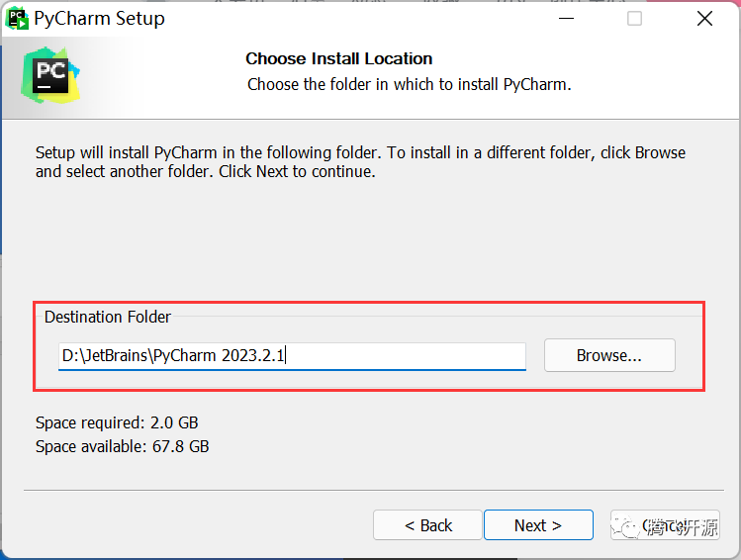Click the "Space available: 67.8 GB" text
Image resolution: width=741 pixels, height=560 pixels.
coord(122,446)
